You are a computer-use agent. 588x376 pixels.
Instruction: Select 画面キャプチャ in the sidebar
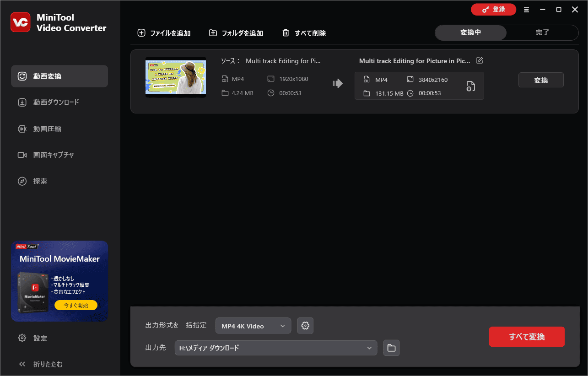(x=59, y=155)
